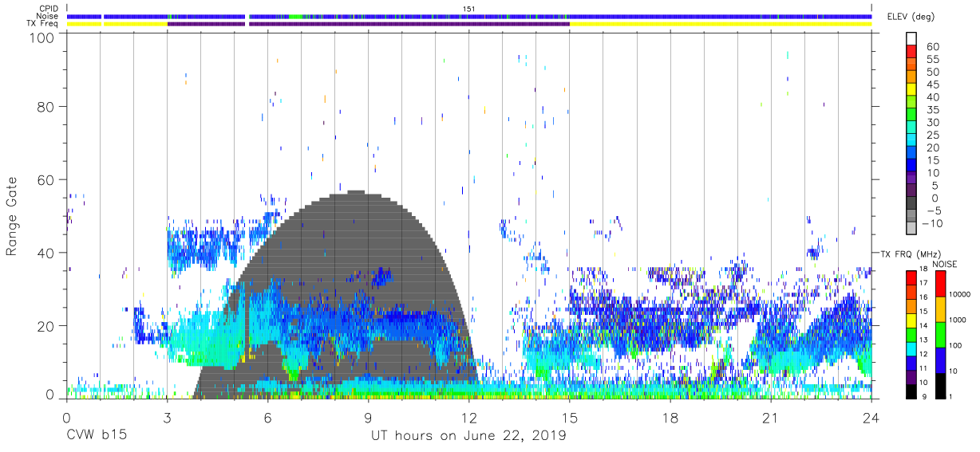Click the 15 tick label on UT hours axis
Screen dimensions: 980x452
tap(569, 418)
